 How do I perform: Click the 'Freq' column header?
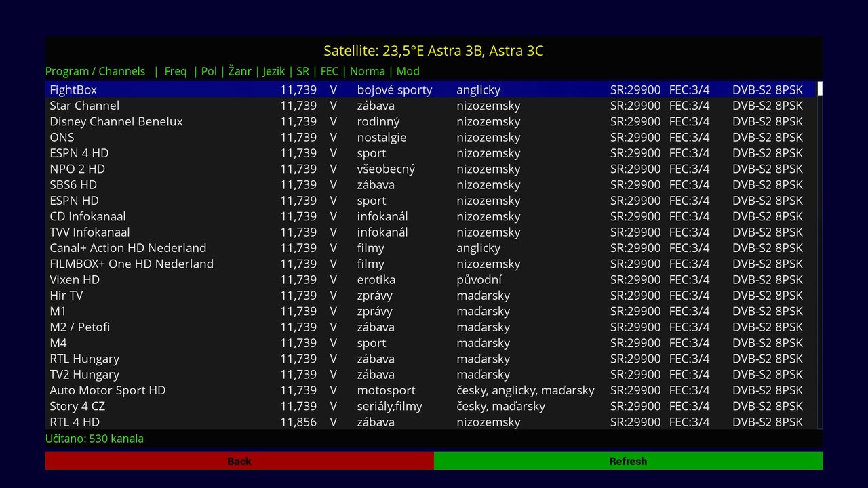pyautogui.click(x=176, y=71)
